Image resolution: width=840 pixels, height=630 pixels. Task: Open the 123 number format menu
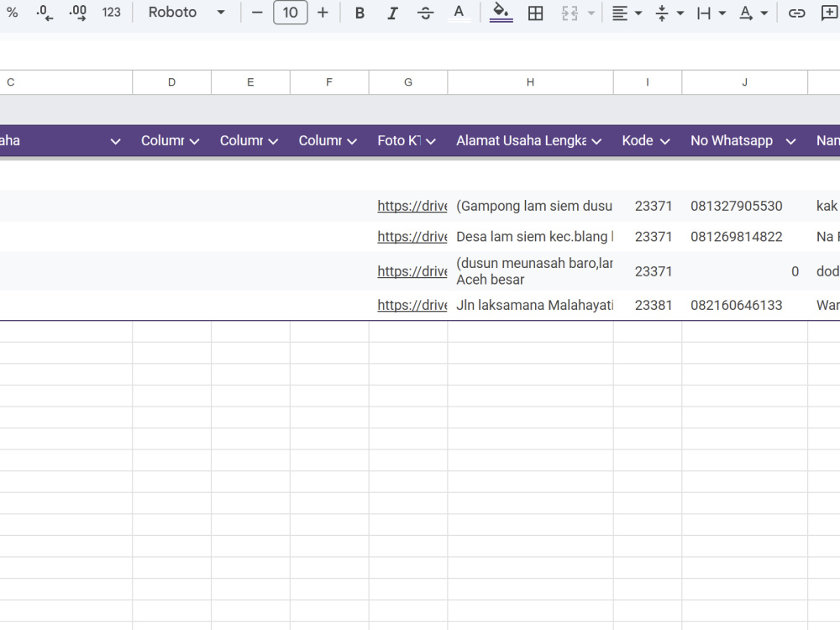(x=112, y=13)
